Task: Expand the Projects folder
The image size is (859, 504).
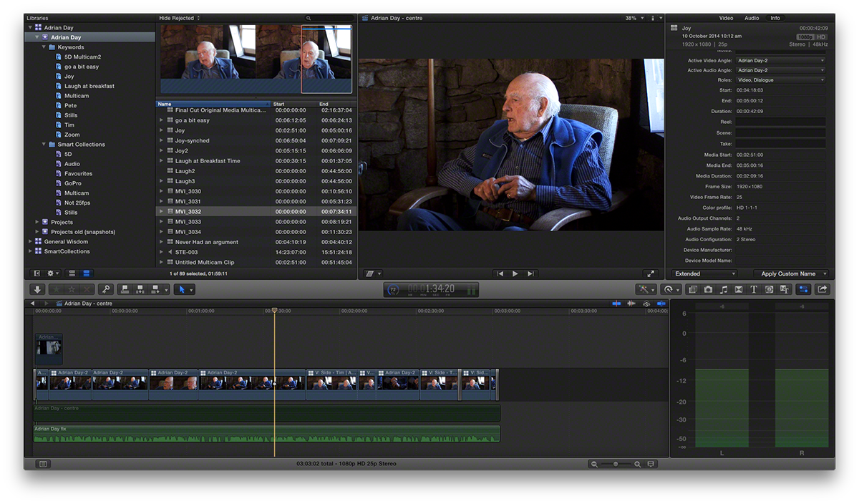Action: [37, 222]
